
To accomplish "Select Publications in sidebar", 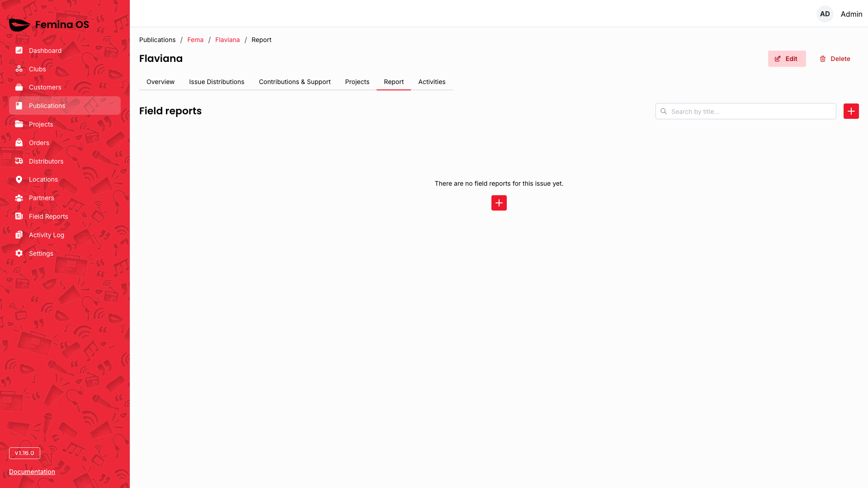I will 65,106.
